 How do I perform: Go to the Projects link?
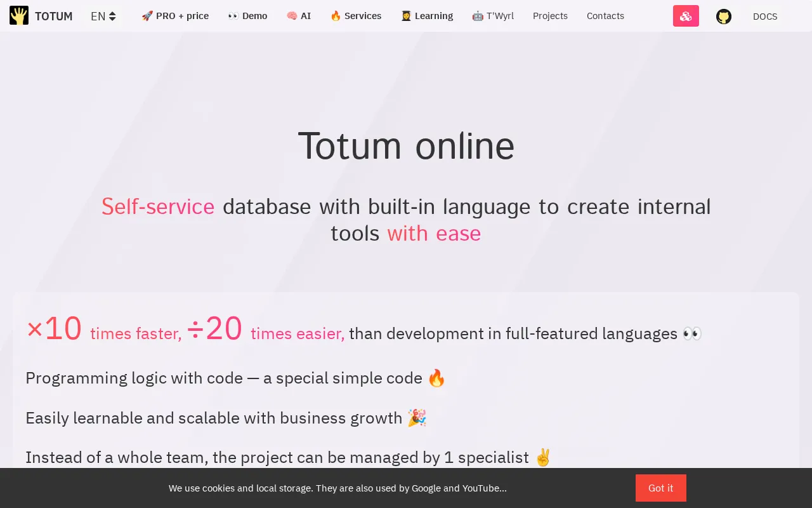point(550,16)
